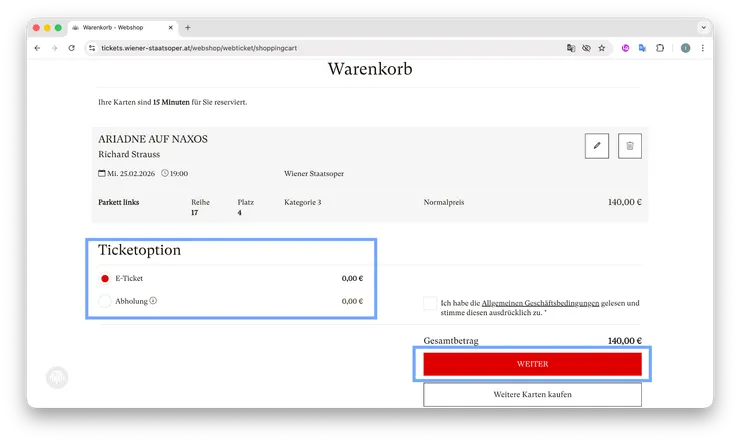740x443 pixels.
Task: Select the Abholung radio option
Action: (x=105, y=301)
